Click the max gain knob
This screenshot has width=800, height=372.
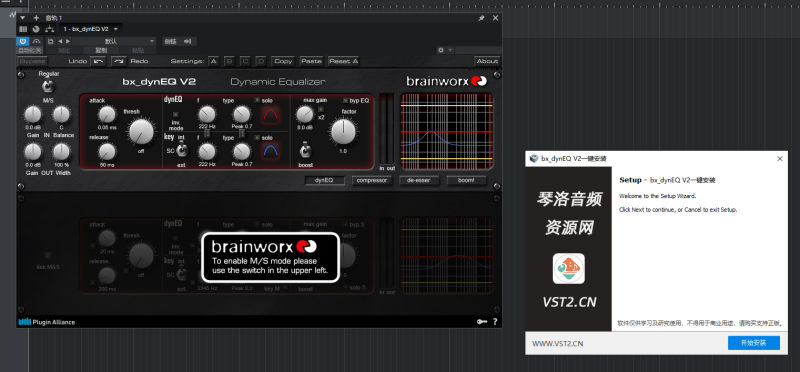[305, 114]
